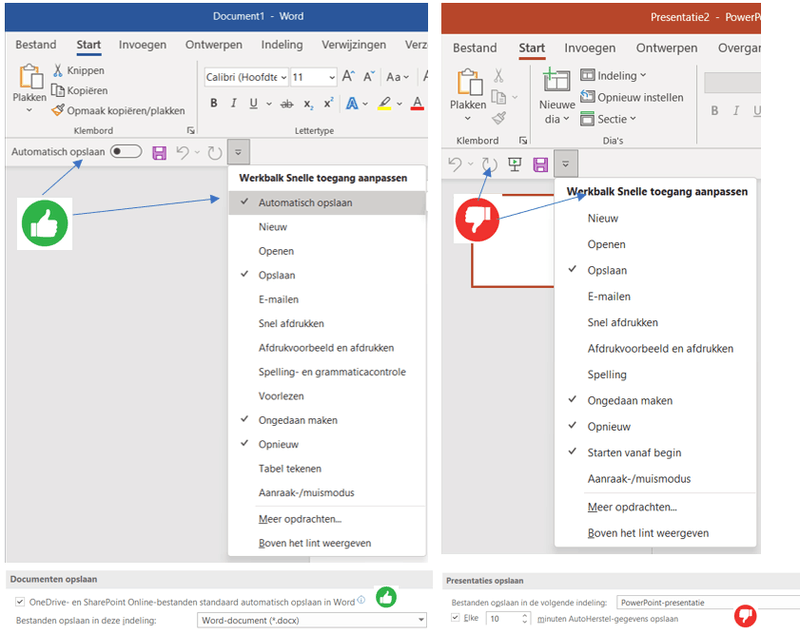800x634 pixels.
Task: Click format painter brush in PowerPoint
Action: click(499, 118)
